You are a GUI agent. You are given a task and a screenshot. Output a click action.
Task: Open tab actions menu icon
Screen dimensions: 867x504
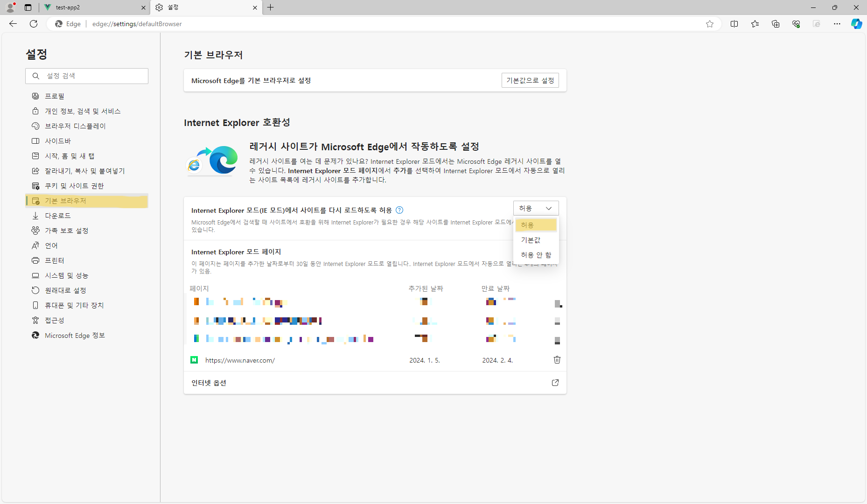(x=28, y=7)
